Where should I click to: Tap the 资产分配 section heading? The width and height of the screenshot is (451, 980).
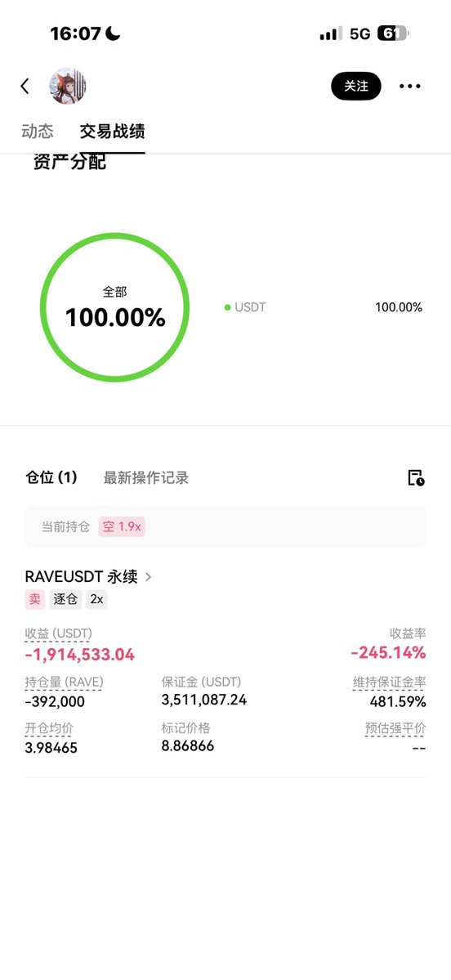click(x=70, y=162)
